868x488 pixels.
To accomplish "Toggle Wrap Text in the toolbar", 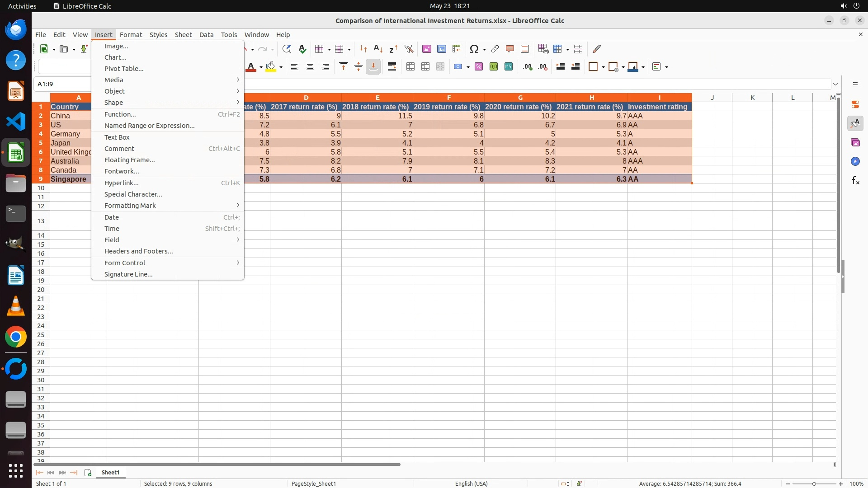I will [392, 67].
